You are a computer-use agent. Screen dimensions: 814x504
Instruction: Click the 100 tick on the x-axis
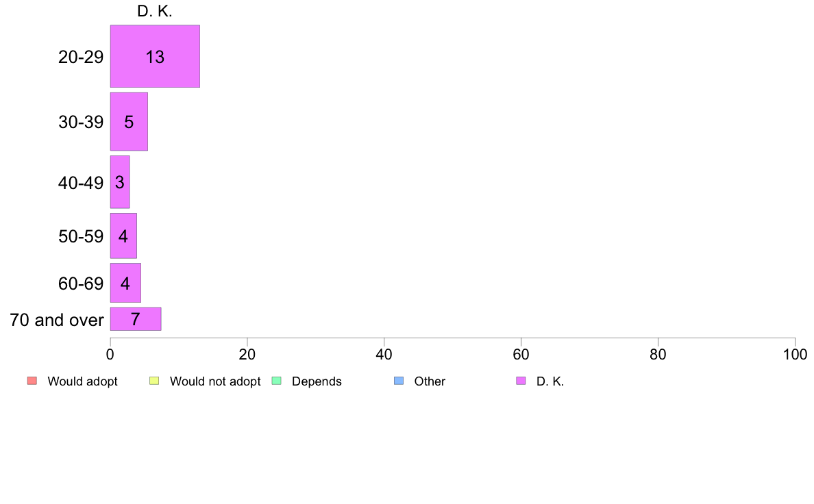pyautogui.click(x=795, y=355)
